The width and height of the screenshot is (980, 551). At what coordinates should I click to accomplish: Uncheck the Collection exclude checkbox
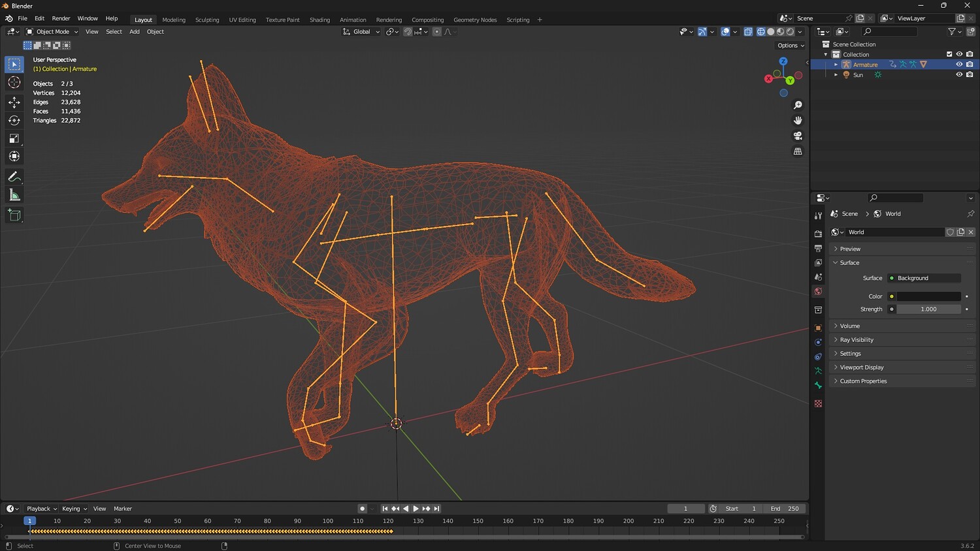pos(949,54)
